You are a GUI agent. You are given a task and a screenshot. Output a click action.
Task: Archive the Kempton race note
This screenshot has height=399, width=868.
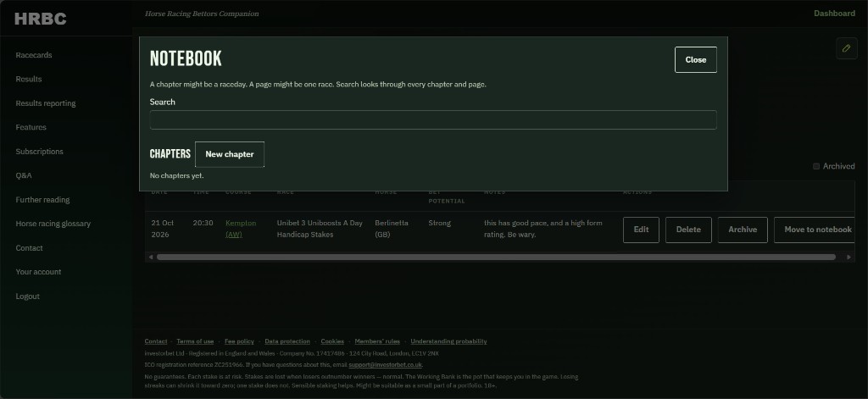pyautogui.click(x=743, y=230)
